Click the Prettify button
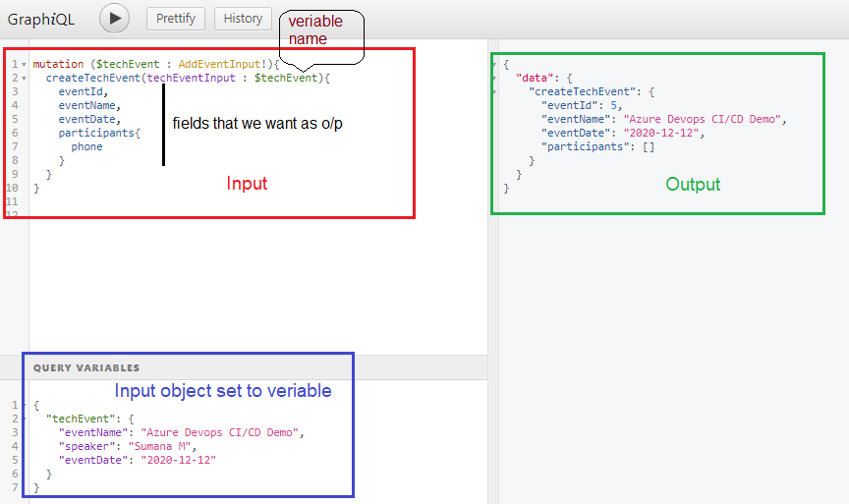 (176, 18)
